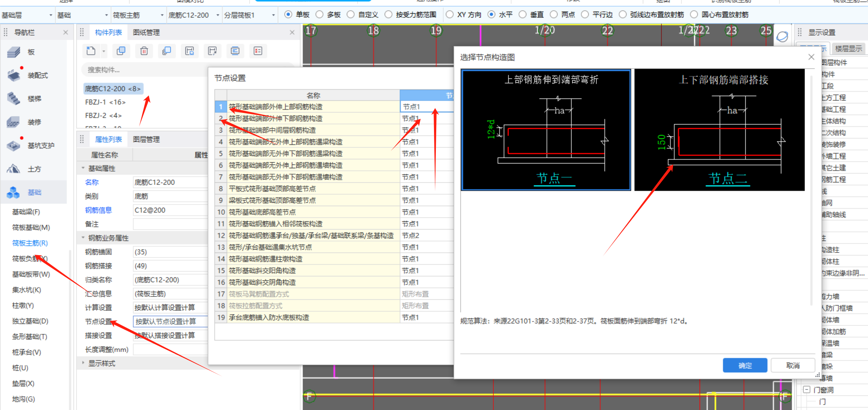The height and width of the screenshot is (410, 868).
Task: Collapse the 钢筋业务属性 property group
Action: [x=83, y=238]
